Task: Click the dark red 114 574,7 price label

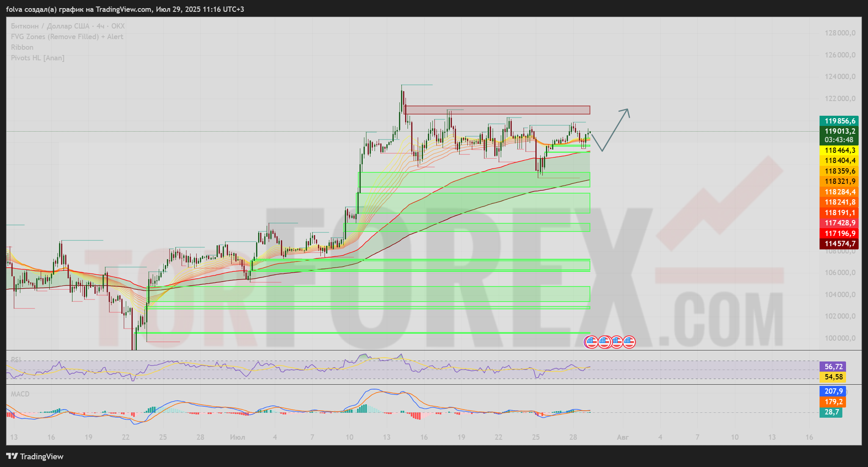Action: tap(840, 244)
